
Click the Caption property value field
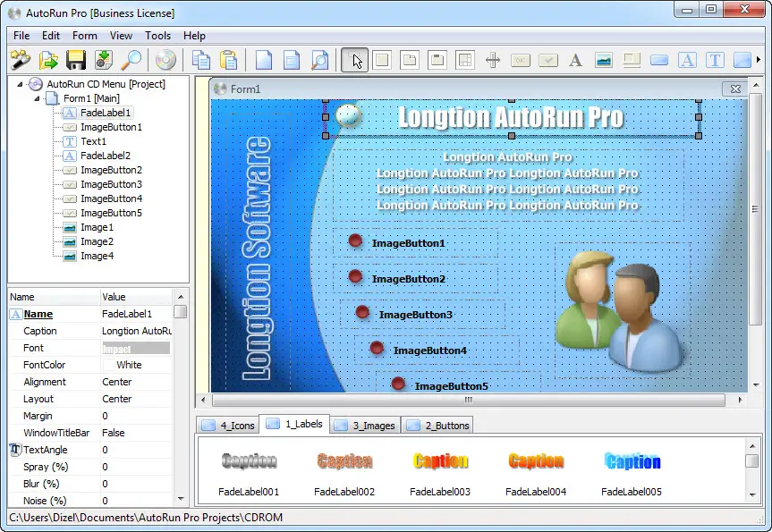[136, 331]
